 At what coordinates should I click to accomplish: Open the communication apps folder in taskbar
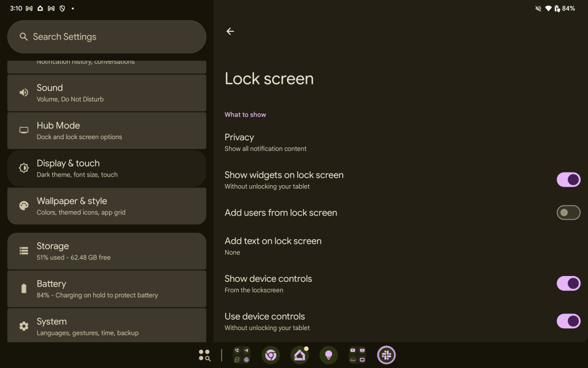tap(242, 355)
